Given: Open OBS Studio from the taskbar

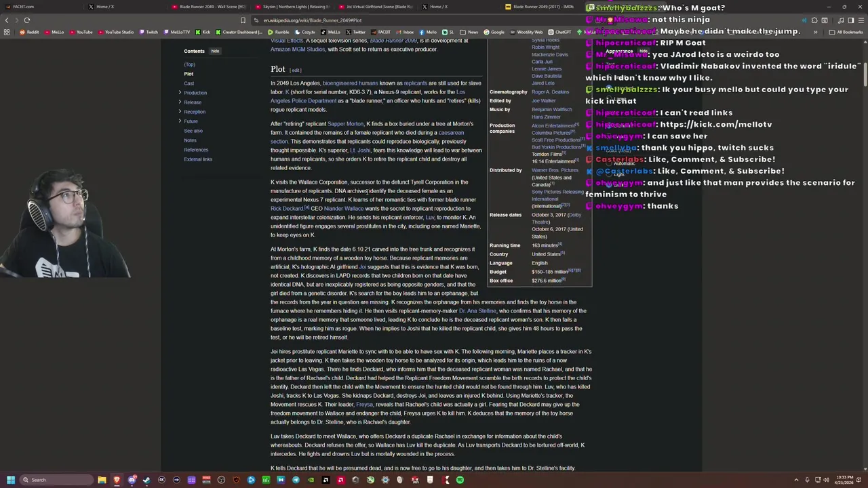Looking at the screenshot, I should point(221,480).
